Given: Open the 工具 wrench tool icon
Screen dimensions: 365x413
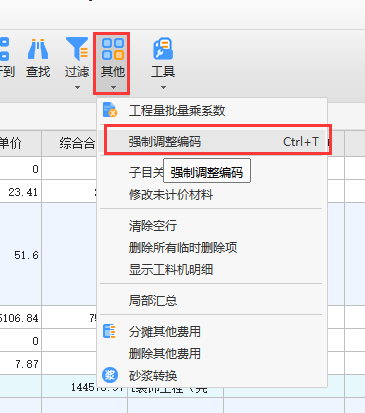Looking at the screenshot, I should (163, 49).
